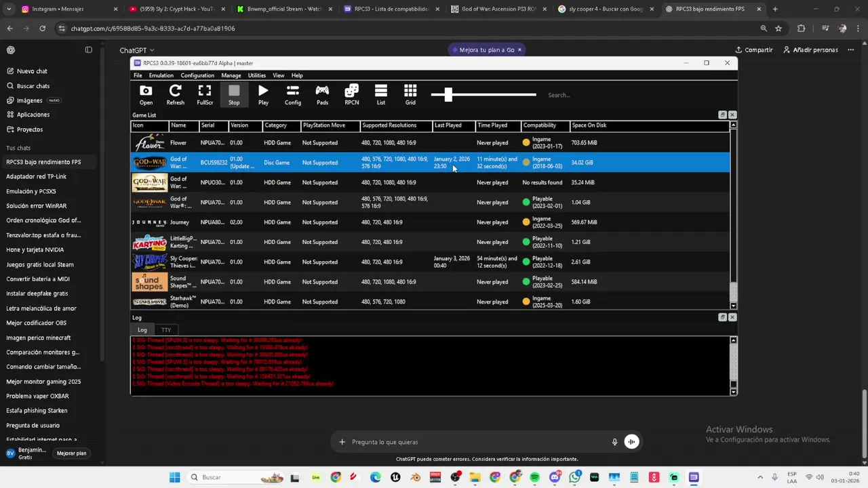
Task: Open Windows Start button on taskbar
Action: 174,477
